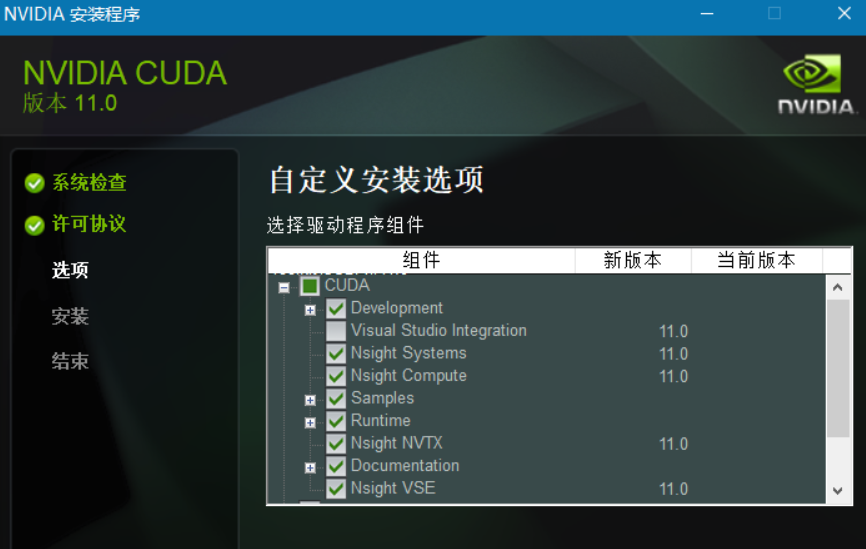Select the Visual Studio Integration label
Image resolution: width=866 pixels, height=549 pixels.
click(439, 331)
